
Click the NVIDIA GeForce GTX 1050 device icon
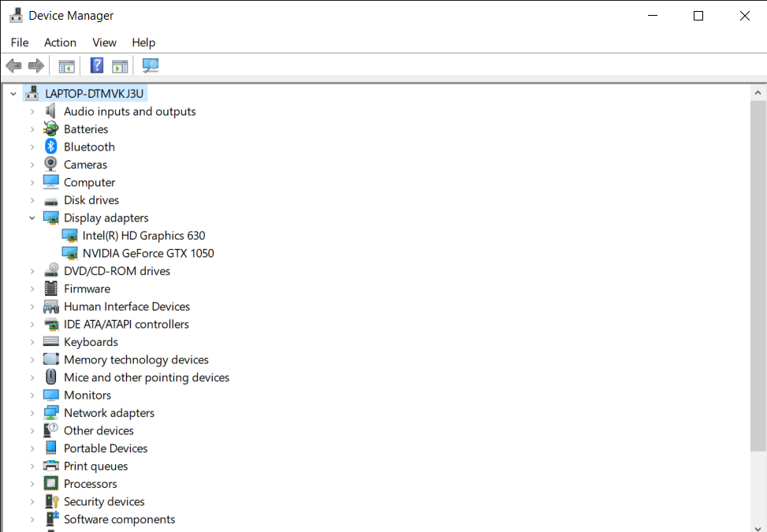[69, 253]
